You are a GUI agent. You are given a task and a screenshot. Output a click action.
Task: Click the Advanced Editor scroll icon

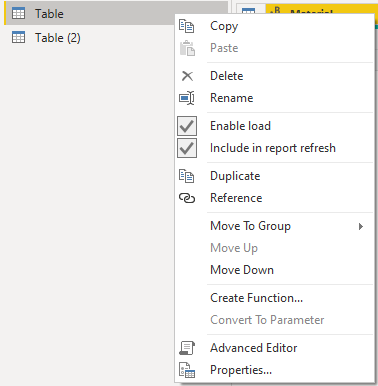click(x=187, y=348)
